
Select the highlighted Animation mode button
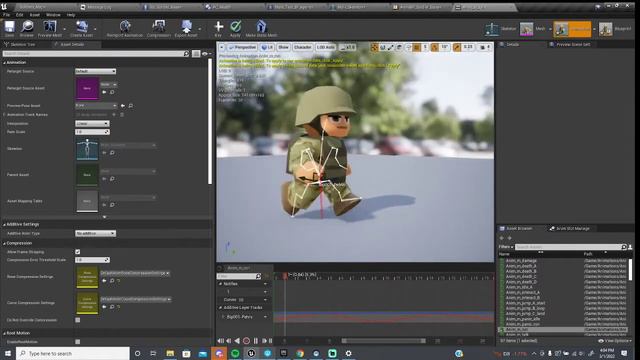point(572,29)
